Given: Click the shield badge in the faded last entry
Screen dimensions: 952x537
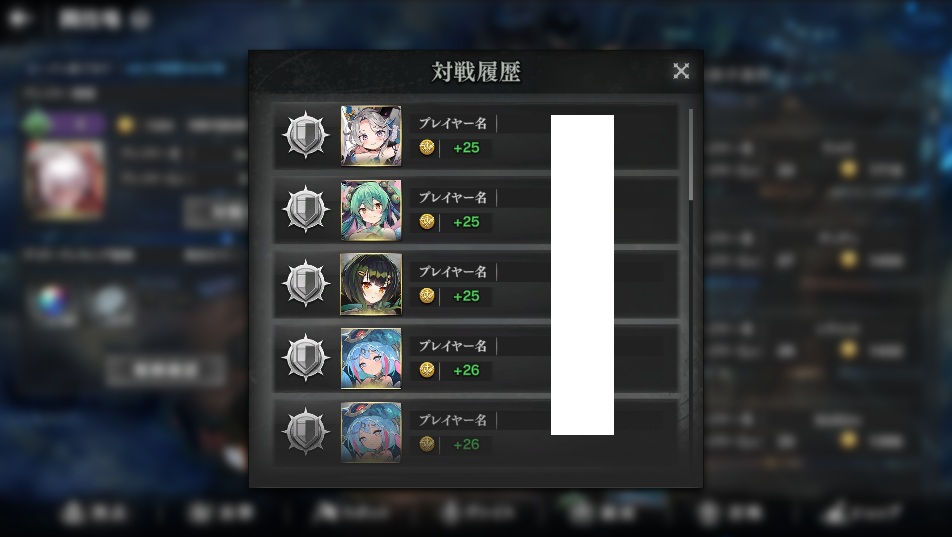Looking at the screenshot, I should click(x=305, y=431).
